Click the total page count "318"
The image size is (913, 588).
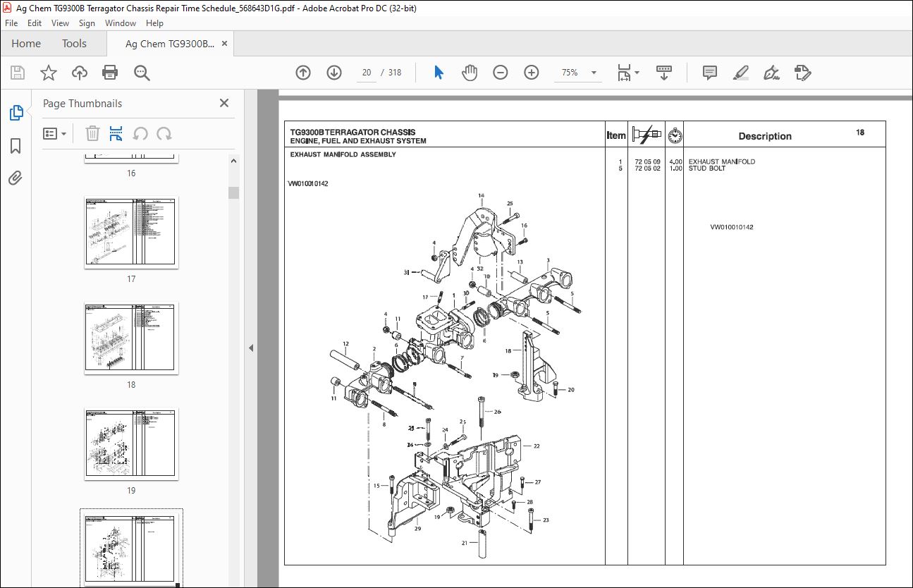tap(395, 73)
